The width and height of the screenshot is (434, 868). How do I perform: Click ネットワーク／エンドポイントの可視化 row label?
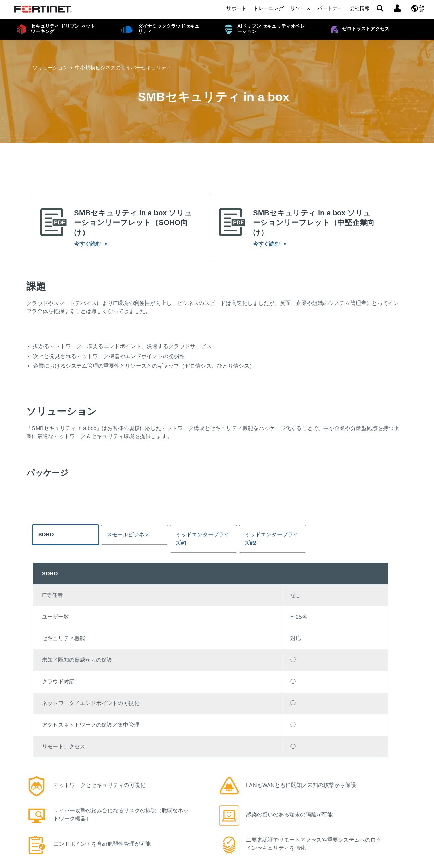(91, 703)
